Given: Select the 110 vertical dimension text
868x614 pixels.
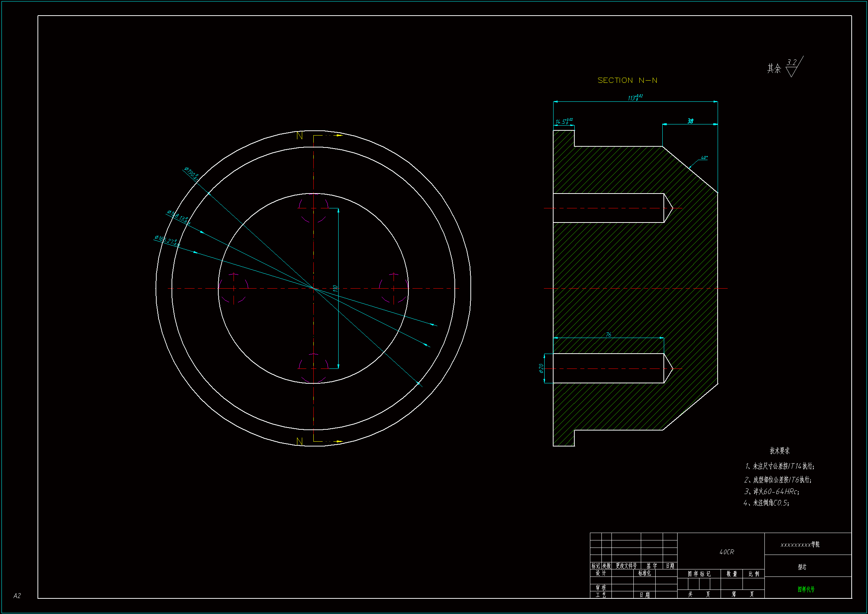Looking at the screenshot, I should 335,288.
